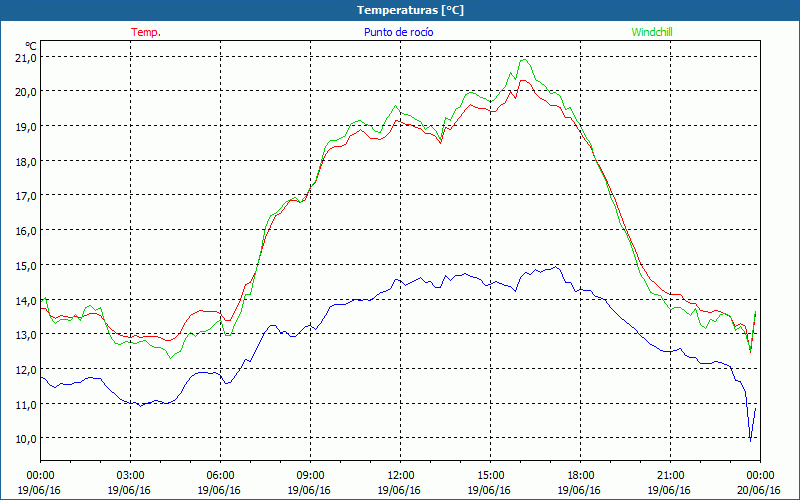Click the 16,0 y-axis value
The image size is (800, 500).
(26, 231)
